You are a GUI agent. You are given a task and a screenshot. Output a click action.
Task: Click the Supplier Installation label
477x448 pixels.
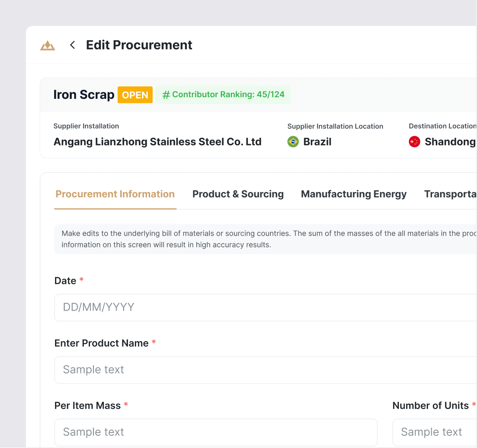click(x=86, y=126)
